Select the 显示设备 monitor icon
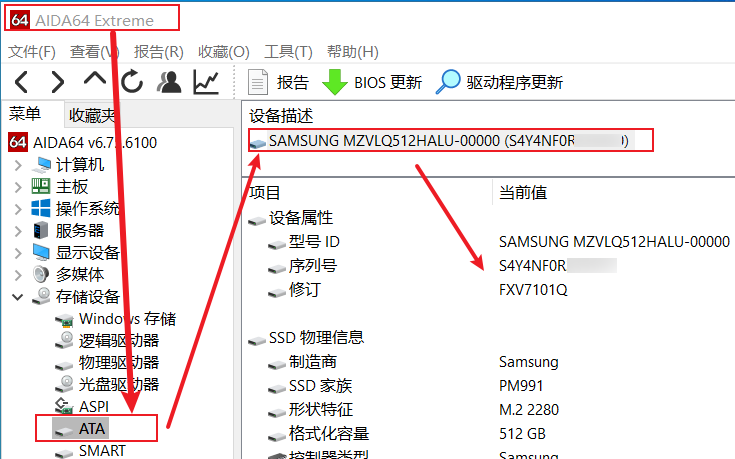This screenshot has width=735, height=459. tap(41, 252)
